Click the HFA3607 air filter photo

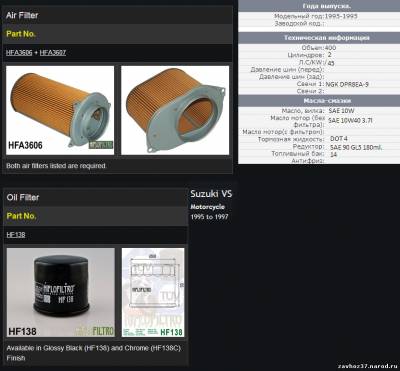(x=175, y=110)
